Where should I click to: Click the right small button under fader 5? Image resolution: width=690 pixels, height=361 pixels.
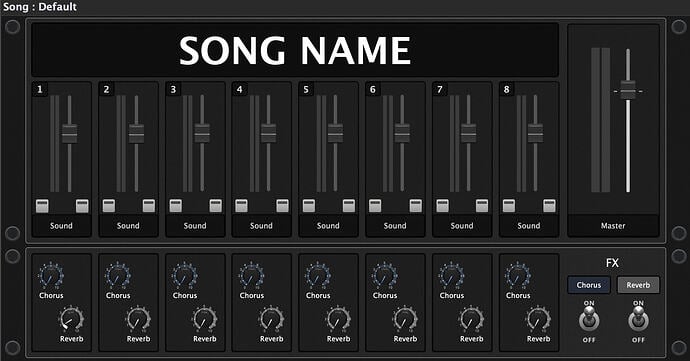[349, 206]
